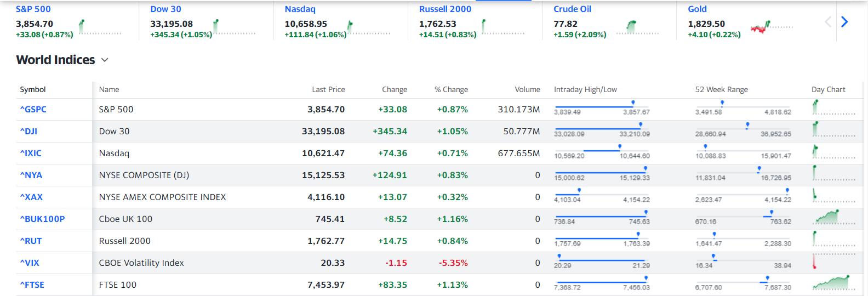The image size is (868, 296).
Task: Expand the World Indices dropdown
Action: click(105, 60)
